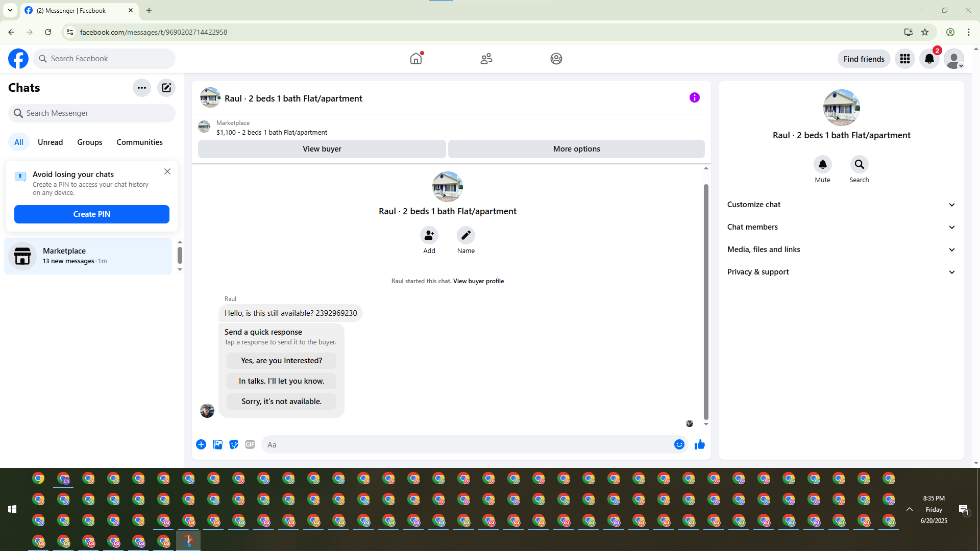Screen dimensions: 980x551
Task: Click the GIF picker icon
Action: [250, 444]
